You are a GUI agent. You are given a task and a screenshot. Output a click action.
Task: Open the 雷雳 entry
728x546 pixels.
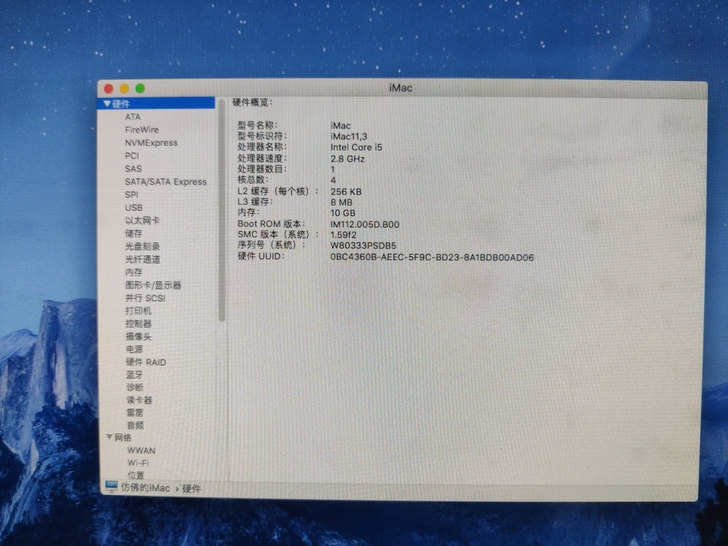[135, 413]
